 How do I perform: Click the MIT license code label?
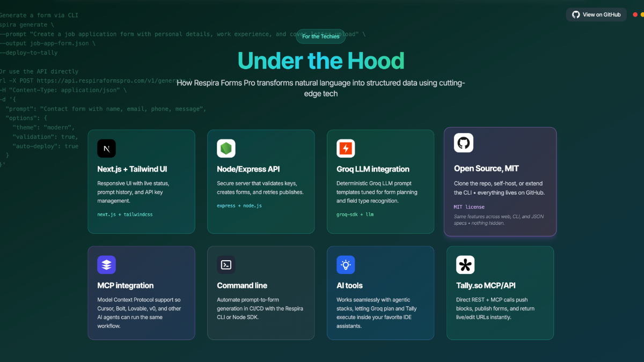click(x=469, y=207)
